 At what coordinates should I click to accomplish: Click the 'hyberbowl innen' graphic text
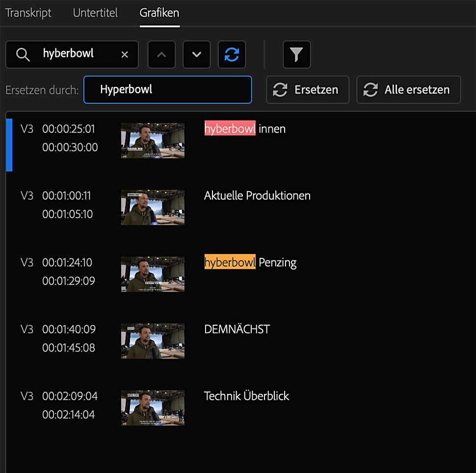[245, 129]
